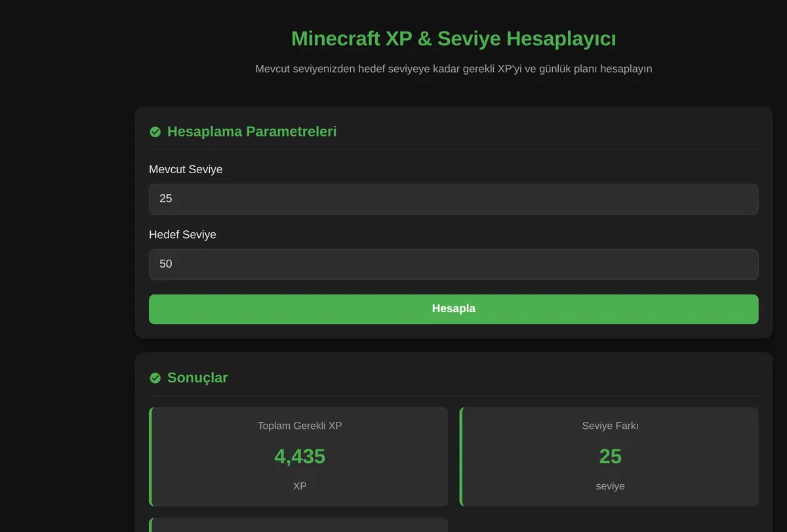Focus the Hedef Seviye input field
787x532 pixels.
(x=453, y=264)
